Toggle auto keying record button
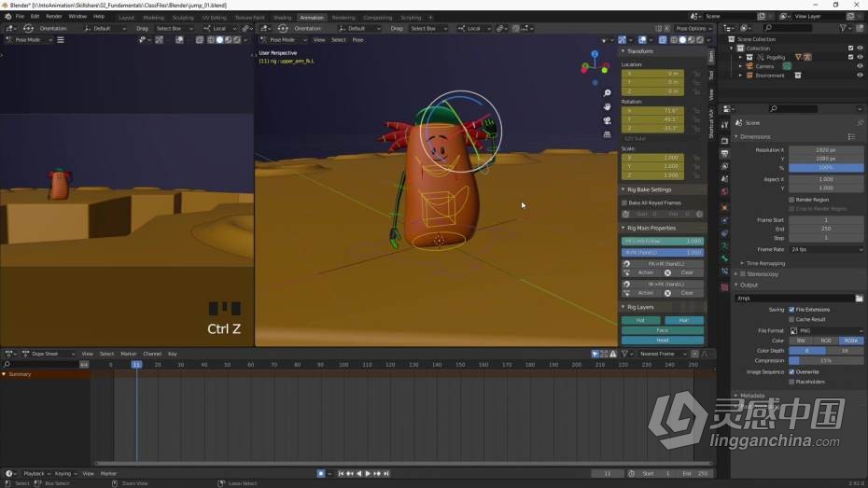This screenshot has height=488, width=868. [321, 474]
